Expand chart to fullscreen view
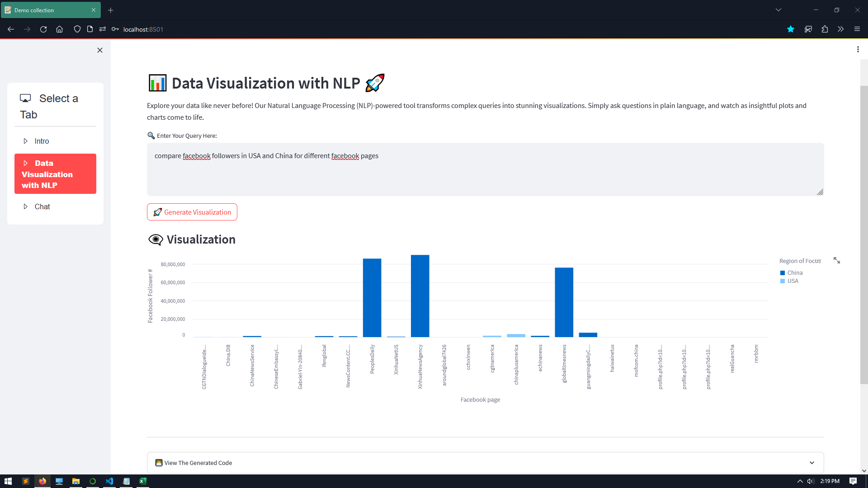The width and height of the screenshot is (868, 488). (837, 261)
